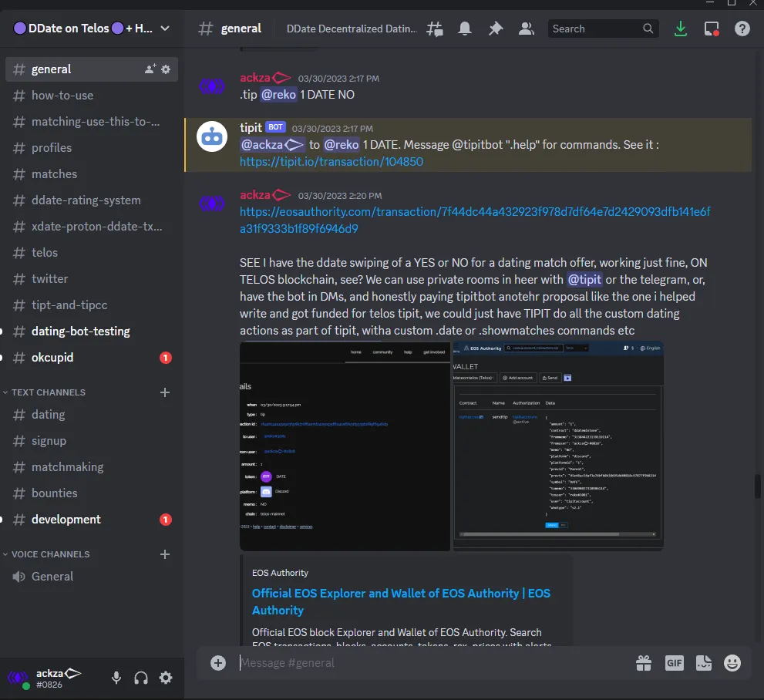Screen dimensions: 764x700
Task: Click the green download apps icon
Action: pos(680,29)
